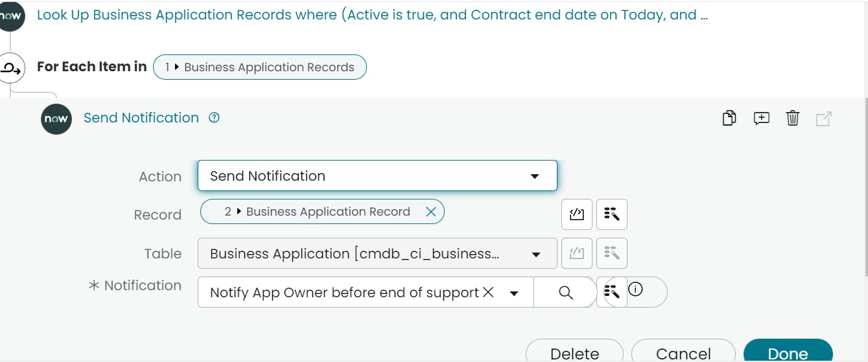868x362 pixels.
Task: Expand the Notification dropdown arrow
Action: (x=514, y=293)
